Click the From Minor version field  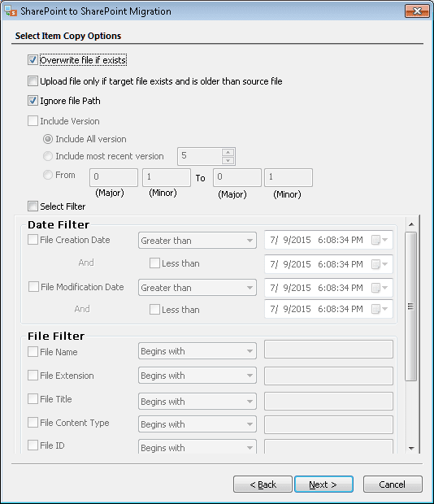click(167, 177)
